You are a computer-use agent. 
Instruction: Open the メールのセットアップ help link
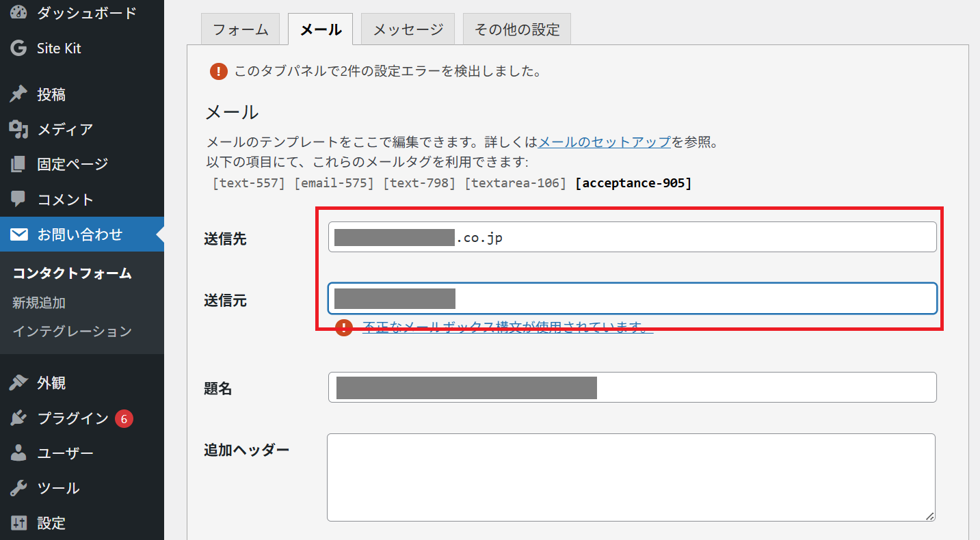click(x=605, y=142)
